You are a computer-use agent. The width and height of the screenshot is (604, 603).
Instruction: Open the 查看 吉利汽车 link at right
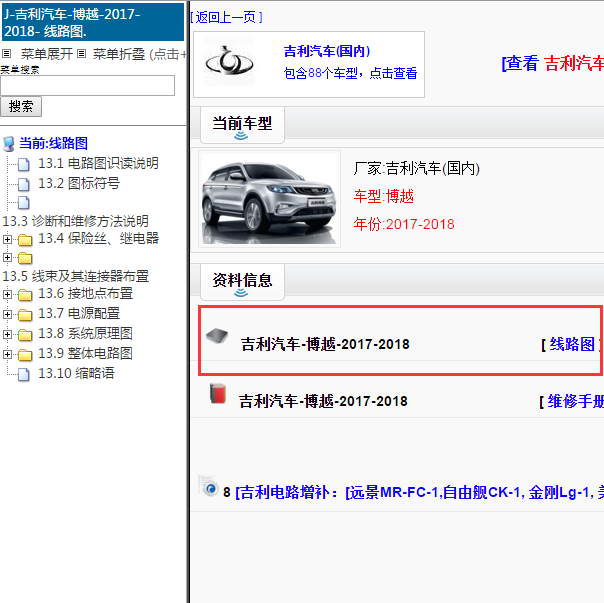[x=553, y=63]
